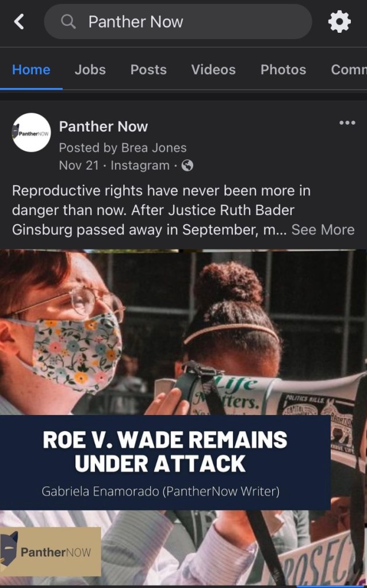Open page settings gear icon

[x=339, y=22]
